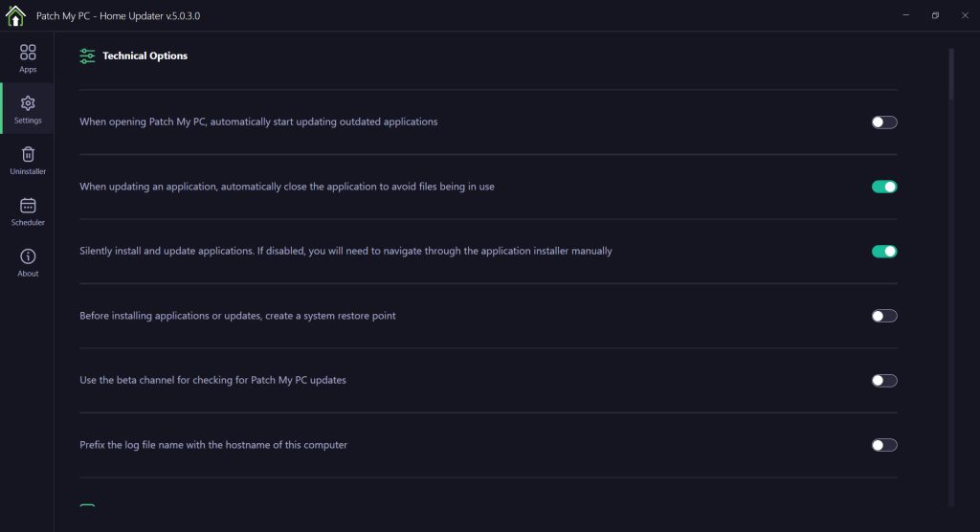Click the Technical Options heading
Viewport: 980px width, 532px height.
(x=145, y=55)
